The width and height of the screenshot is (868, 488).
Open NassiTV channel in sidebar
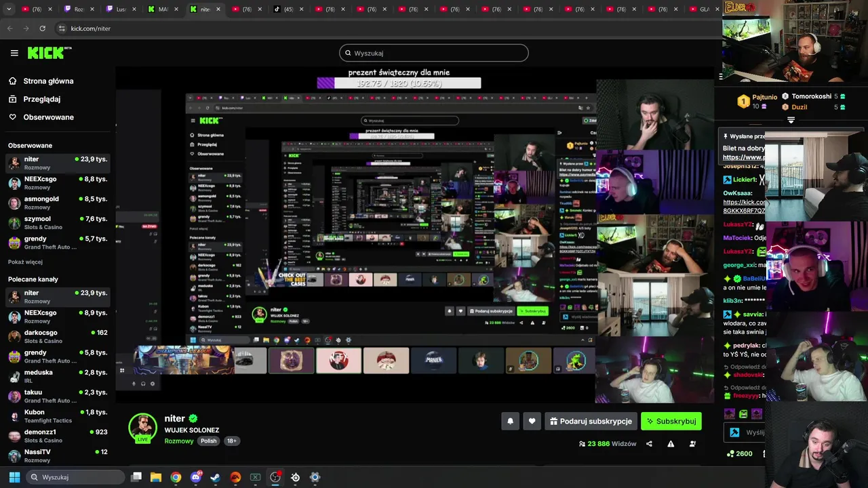[57, 455]
